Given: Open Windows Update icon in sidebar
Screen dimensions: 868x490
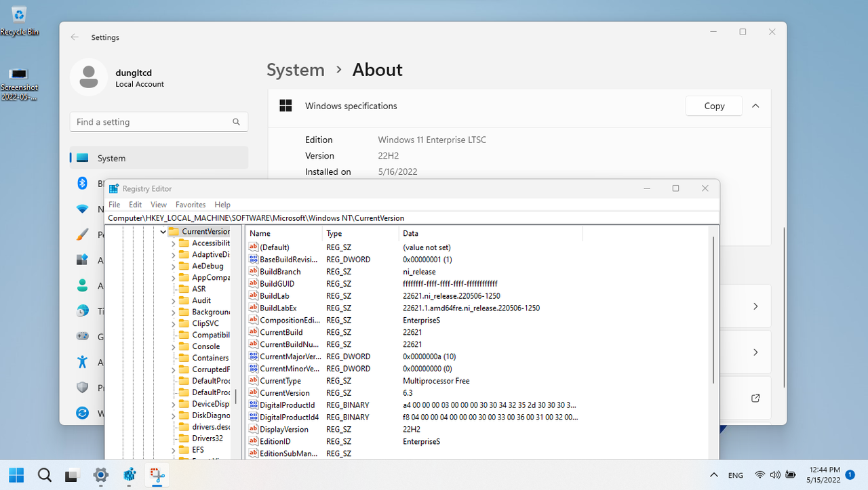Looking at the screenshot, I should [83, 413].
